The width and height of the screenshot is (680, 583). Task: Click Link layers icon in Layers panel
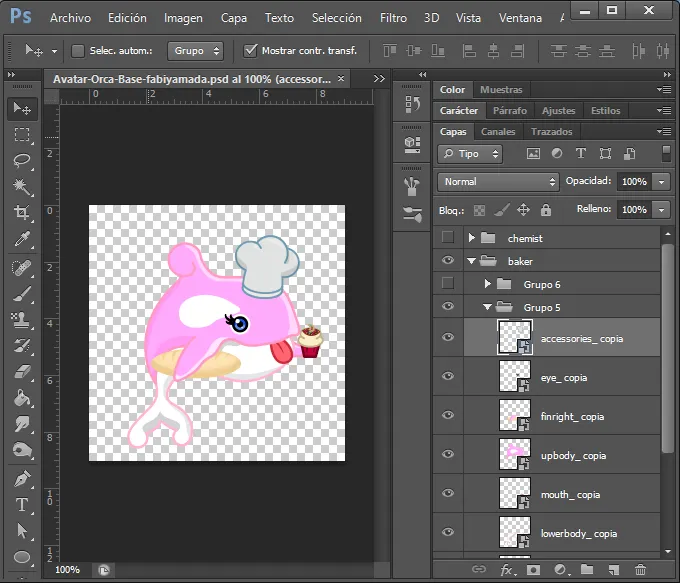(479, 569)
